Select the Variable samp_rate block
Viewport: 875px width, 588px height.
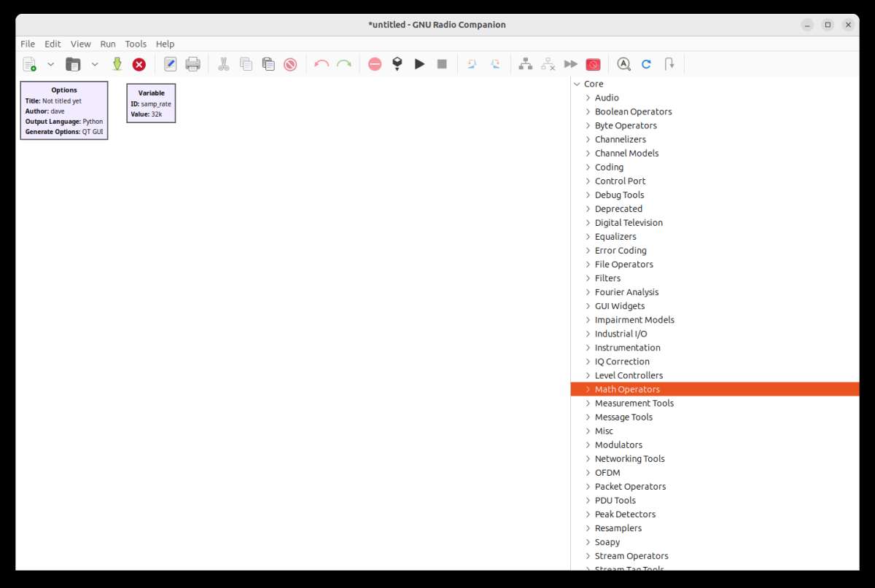[x=151, y=103]
